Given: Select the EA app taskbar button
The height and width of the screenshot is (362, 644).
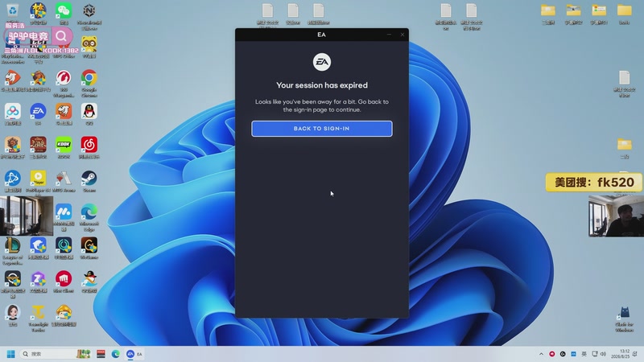Looking at the screenshot, I should (134, 354).
